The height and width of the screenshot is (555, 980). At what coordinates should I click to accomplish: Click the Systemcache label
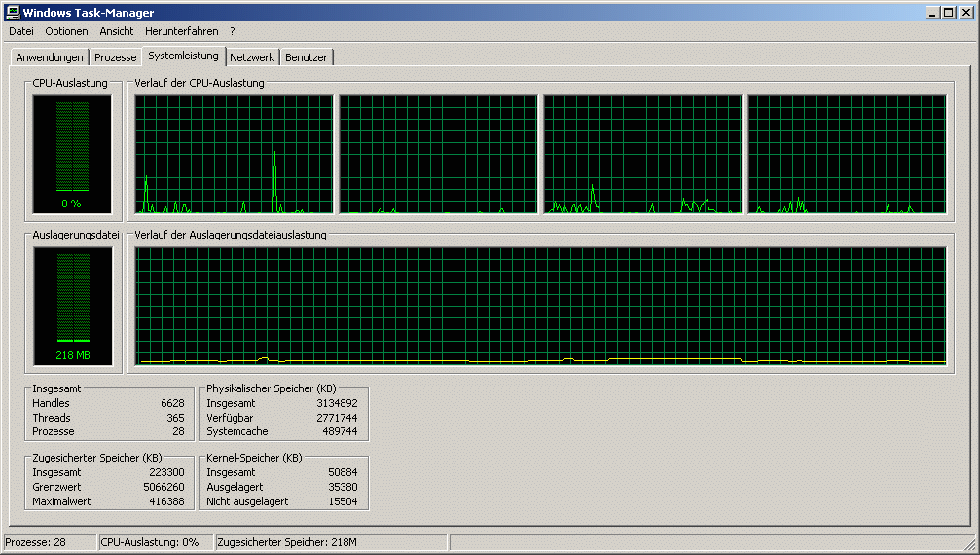[236, 432]
